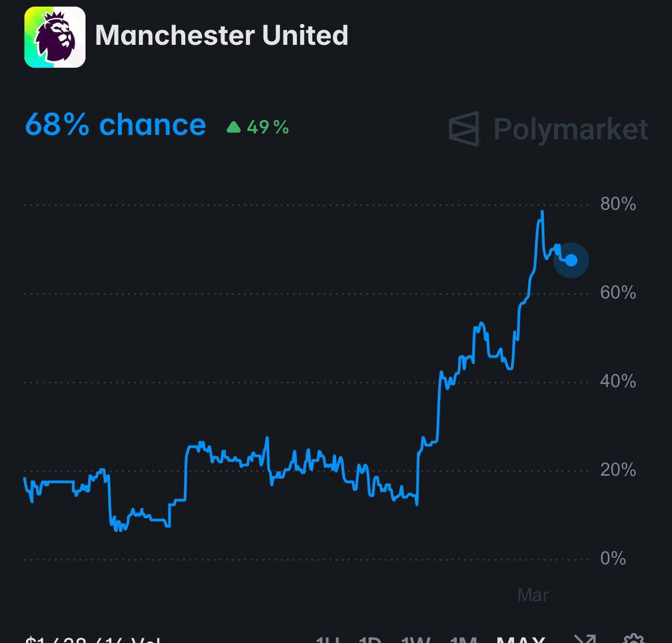Click the 40% y-axis label

click(x=618, y=382)
